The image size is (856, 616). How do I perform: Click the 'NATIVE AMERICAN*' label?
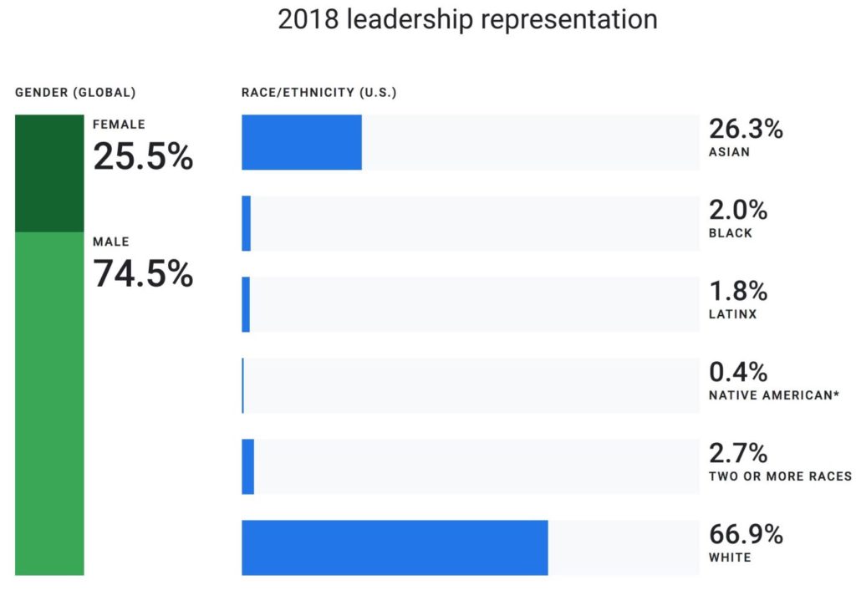pos(773,395)
